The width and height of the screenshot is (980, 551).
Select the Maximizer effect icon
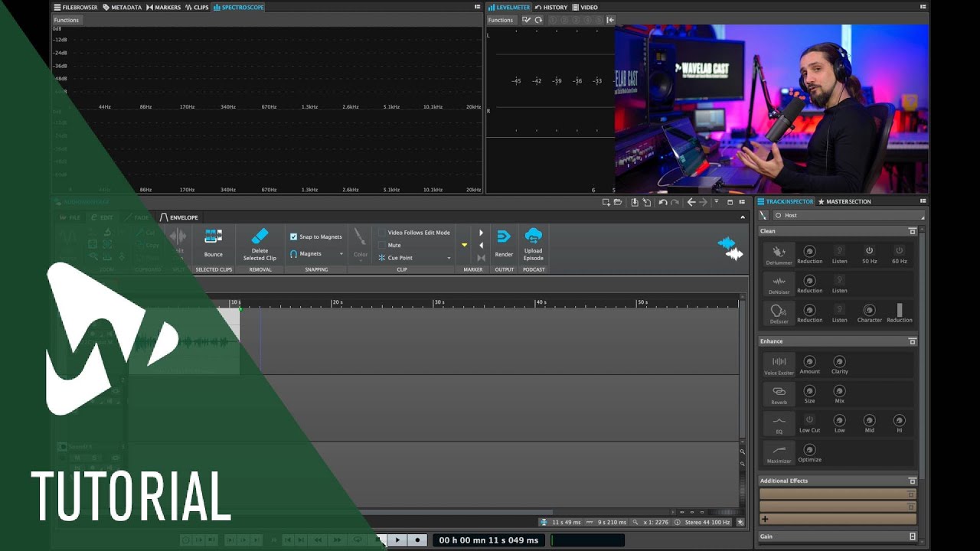point(779,451)
